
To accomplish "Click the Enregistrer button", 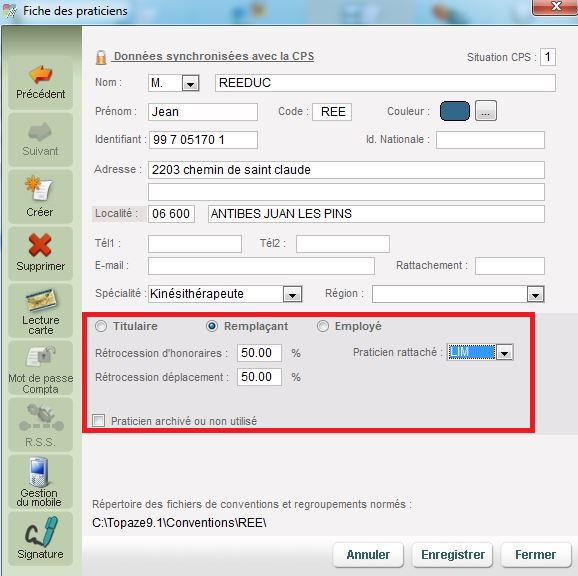I will [x=452, y=555].
